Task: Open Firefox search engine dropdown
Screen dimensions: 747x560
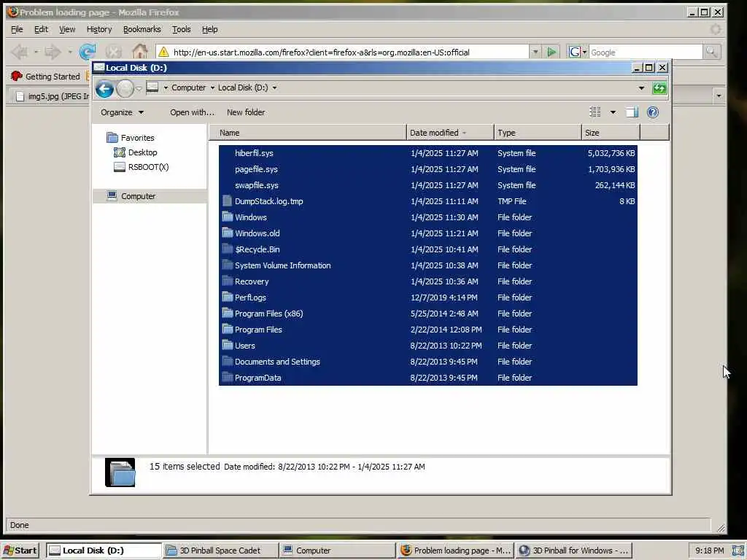Action: pos(577,52)
